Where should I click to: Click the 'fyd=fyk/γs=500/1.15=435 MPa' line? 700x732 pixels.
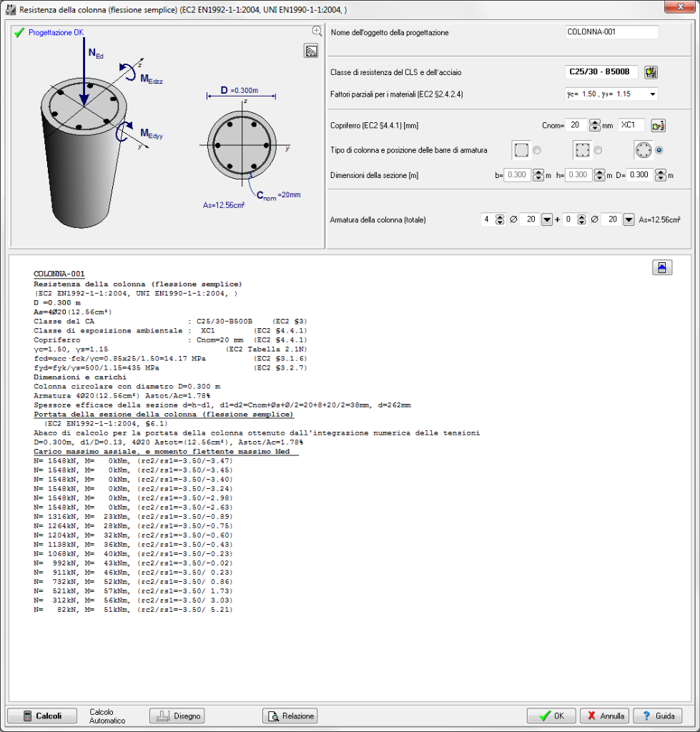pyautogui.click(x=97, y=368)
